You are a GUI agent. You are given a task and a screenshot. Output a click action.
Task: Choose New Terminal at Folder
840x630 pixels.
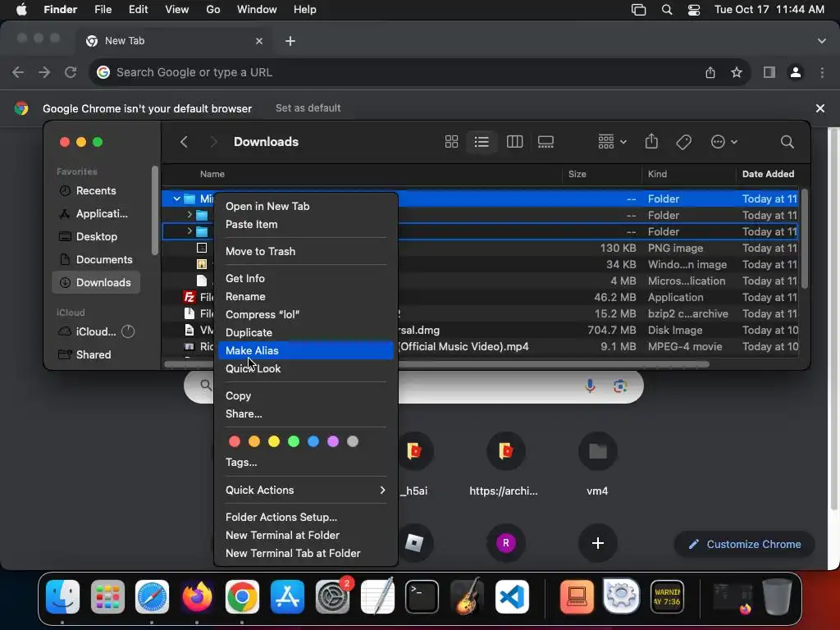click(x=305, y=535)
